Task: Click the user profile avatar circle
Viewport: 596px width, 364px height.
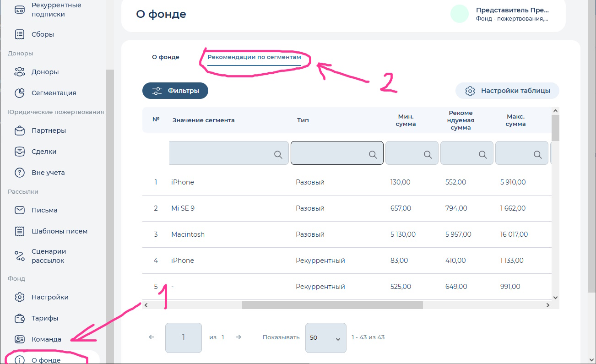Action: pyautogui.click(x=459, y=14)
